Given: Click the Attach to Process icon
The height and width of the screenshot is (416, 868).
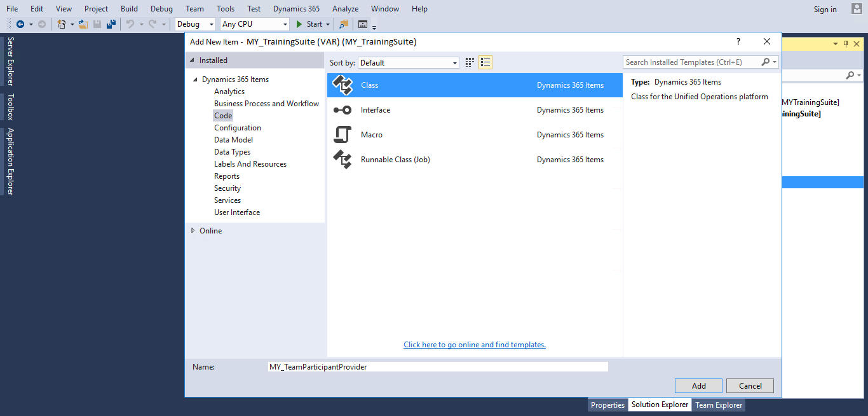Looking at the screenshot, I should pos(343,23).
